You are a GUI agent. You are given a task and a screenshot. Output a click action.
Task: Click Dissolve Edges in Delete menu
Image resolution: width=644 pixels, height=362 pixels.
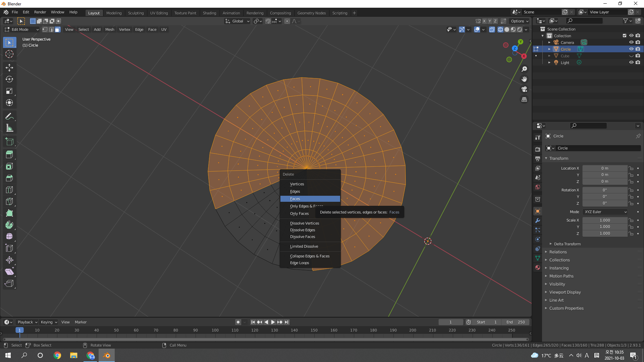click(303, 230)
